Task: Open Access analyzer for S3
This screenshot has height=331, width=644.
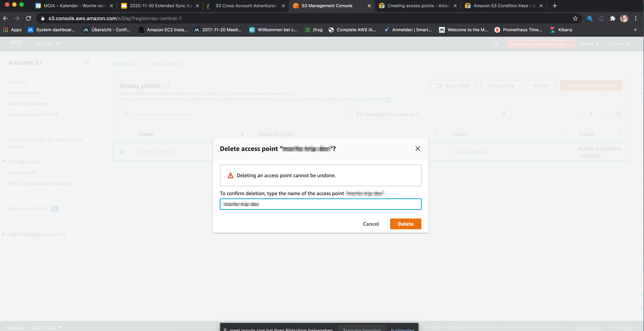Action: [x=33, y=114]
